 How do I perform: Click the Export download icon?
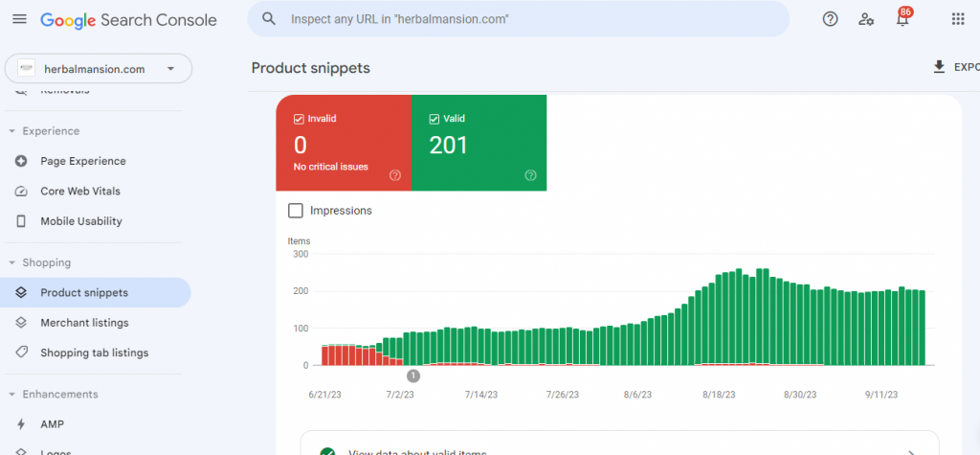[x=939, y=67]
